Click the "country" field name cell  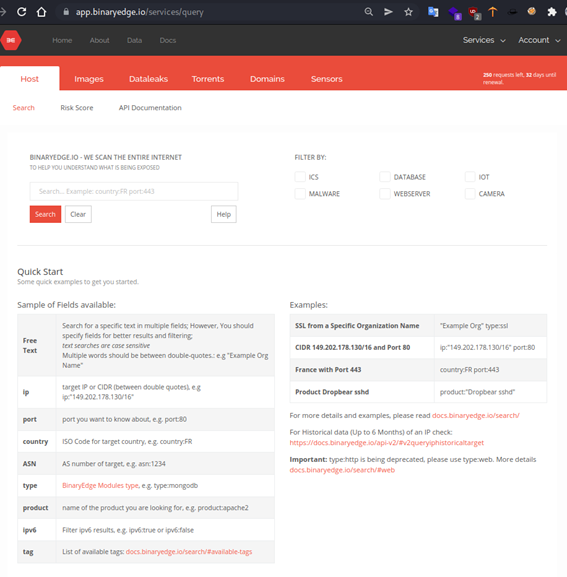tap(37, 442)
